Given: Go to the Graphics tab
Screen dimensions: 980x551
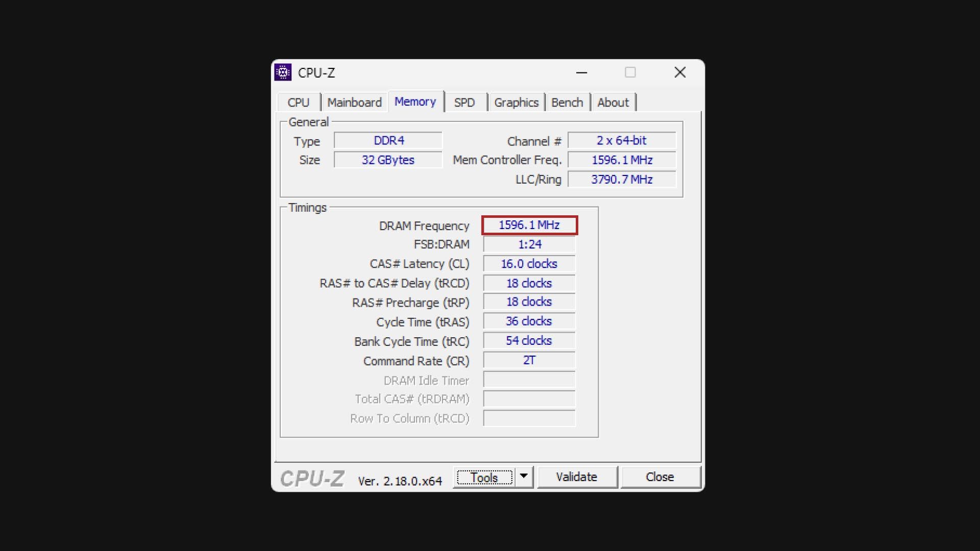Looking at the screenshot, I should [516, 103].
